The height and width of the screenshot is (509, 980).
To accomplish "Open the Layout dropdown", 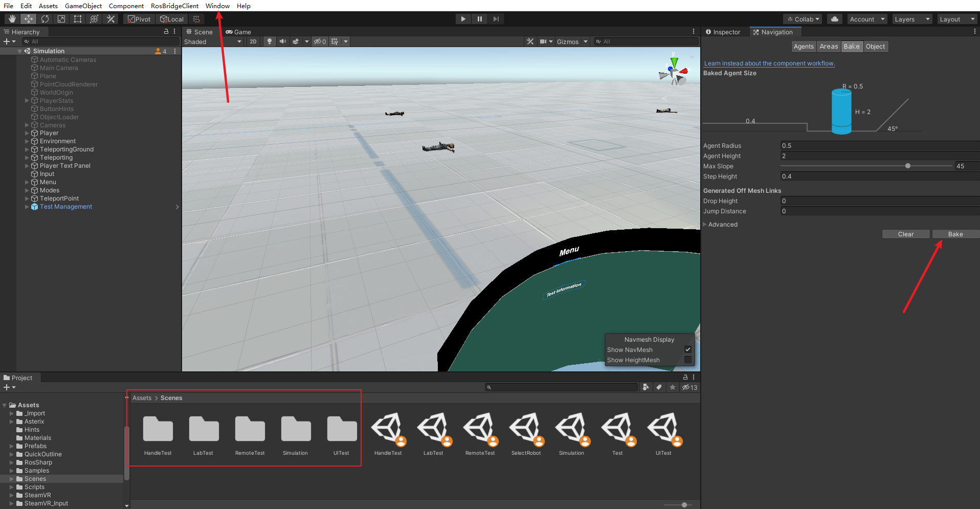I will [957, 19].
